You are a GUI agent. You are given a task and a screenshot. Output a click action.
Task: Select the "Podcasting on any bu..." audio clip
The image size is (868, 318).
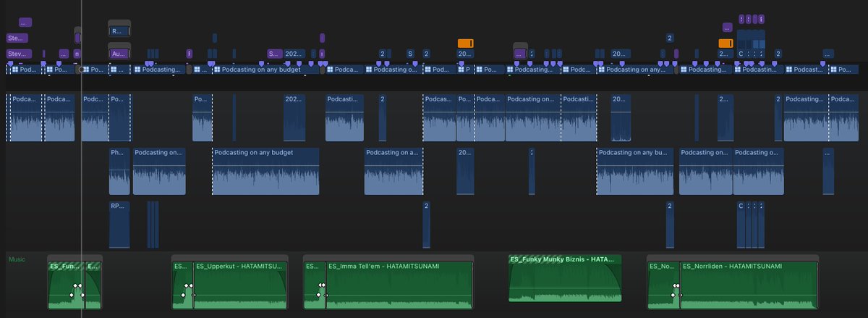coord(636,171)
